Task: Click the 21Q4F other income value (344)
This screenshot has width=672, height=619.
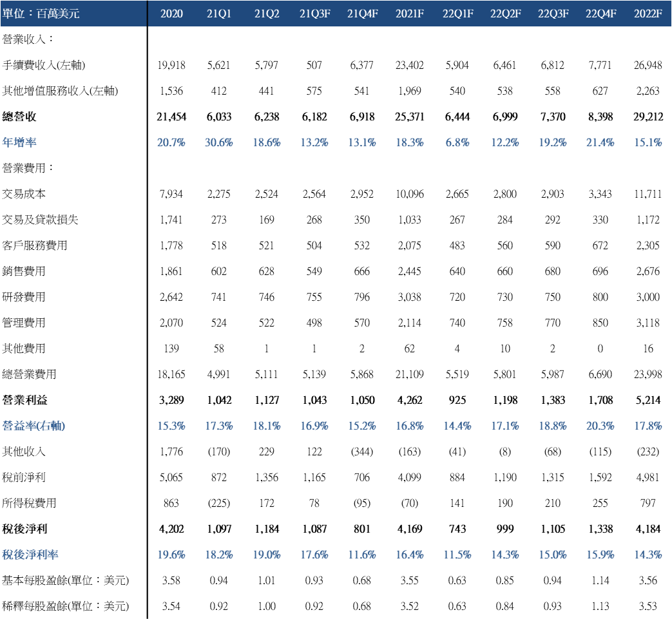Action: coord(362,452)
